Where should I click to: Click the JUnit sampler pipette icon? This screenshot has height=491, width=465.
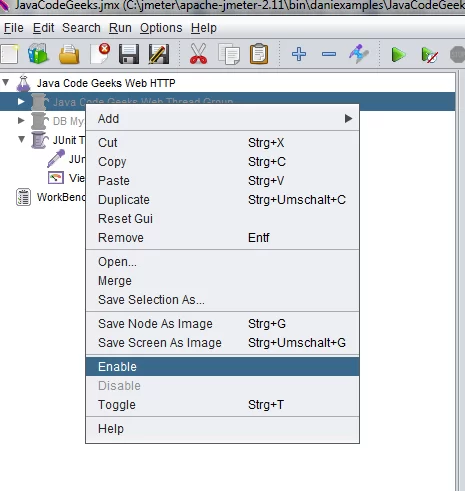[x=56, y=159]
